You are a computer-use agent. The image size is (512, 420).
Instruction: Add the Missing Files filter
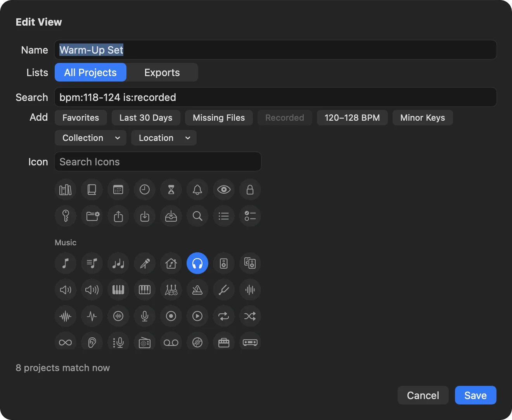(219, 118)
